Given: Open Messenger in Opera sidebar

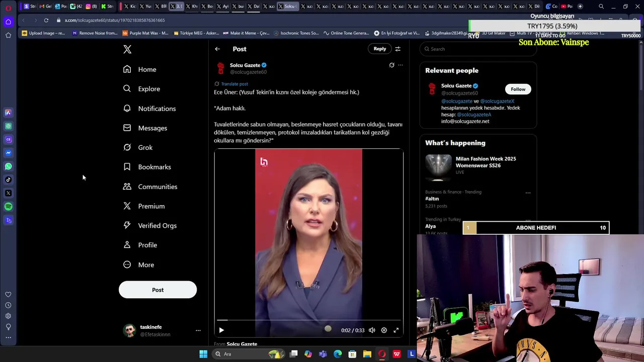Looking at the screenshot, I should click(x=8, y=153).
